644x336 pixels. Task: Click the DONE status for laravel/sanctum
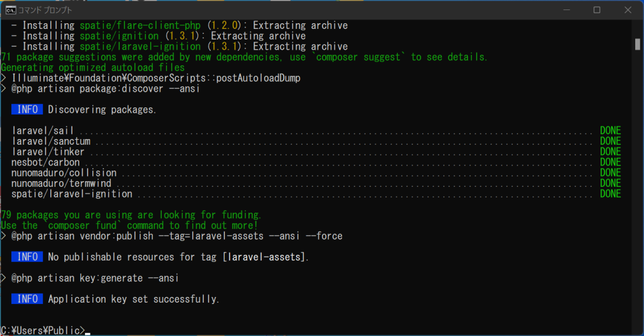pyautogui.click(x=610, y=141)
